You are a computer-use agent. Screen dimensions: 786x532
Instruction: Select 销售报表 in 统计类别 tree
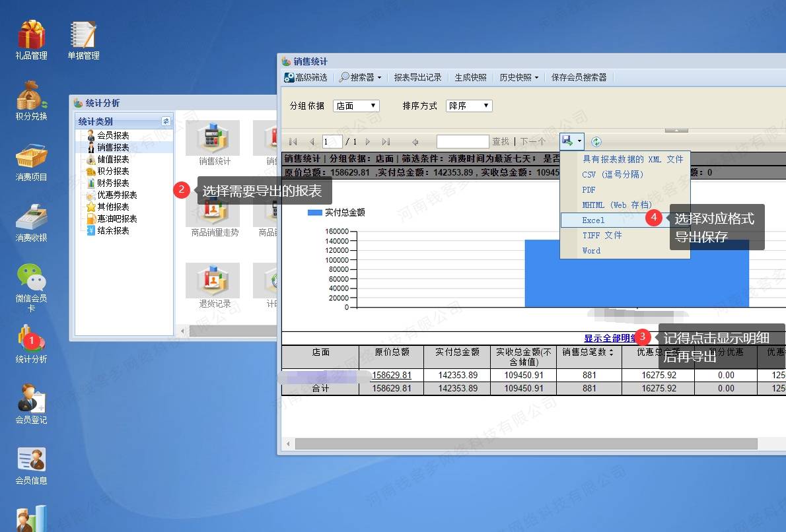tap(113, 147)
